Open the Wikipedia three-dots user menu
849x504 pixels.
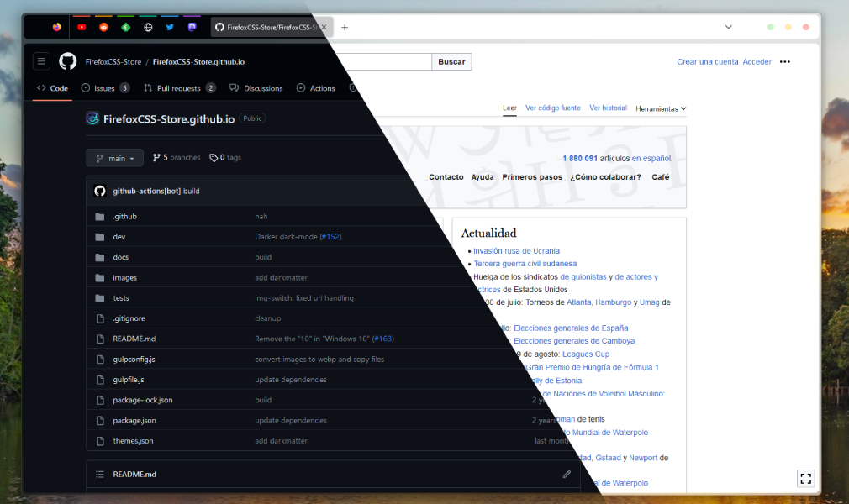tap(784, 61)
